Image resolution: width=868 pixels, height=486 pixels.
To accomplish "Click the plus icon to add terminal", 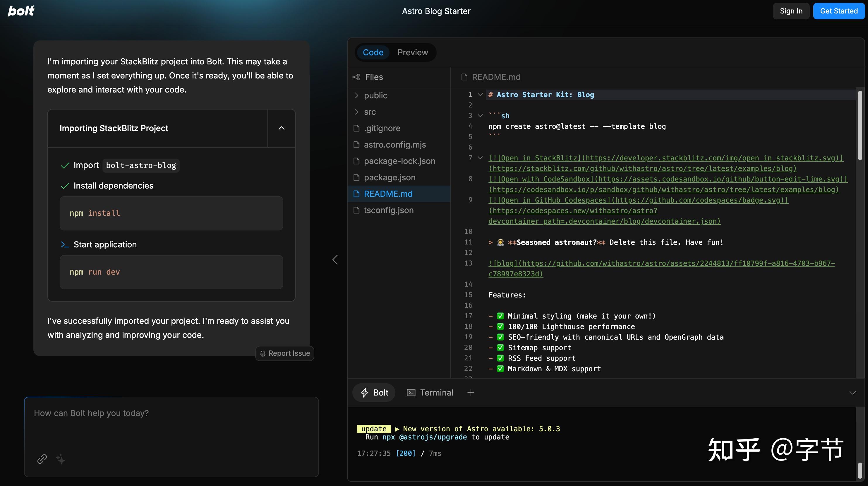I will click(x=471, y=393).
